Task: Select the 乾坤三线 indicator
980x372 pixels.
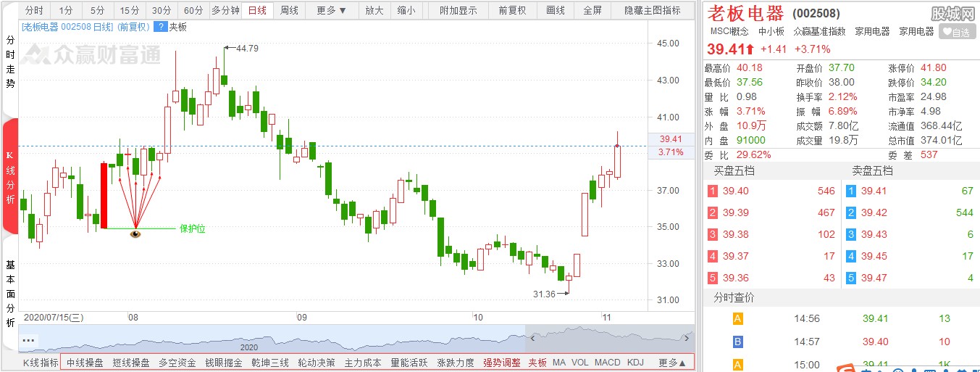Action: coord(270,363)
